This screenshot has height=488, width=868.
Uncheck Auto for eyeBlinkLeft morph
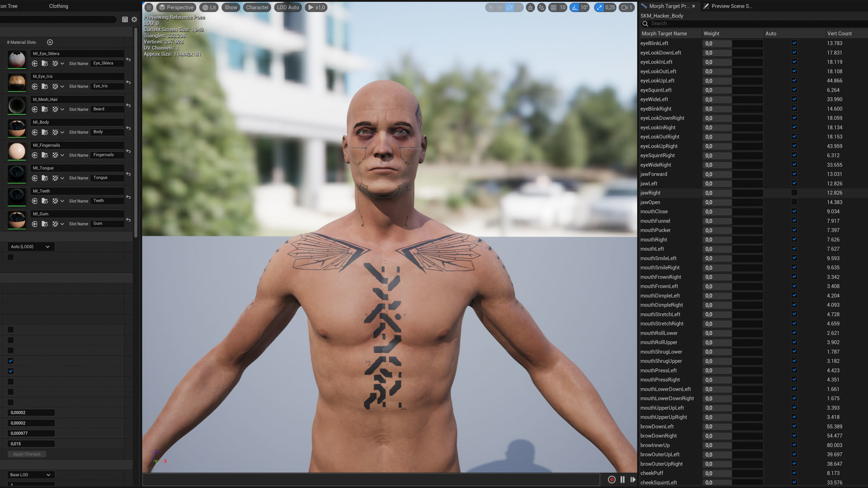pos(794,43)
